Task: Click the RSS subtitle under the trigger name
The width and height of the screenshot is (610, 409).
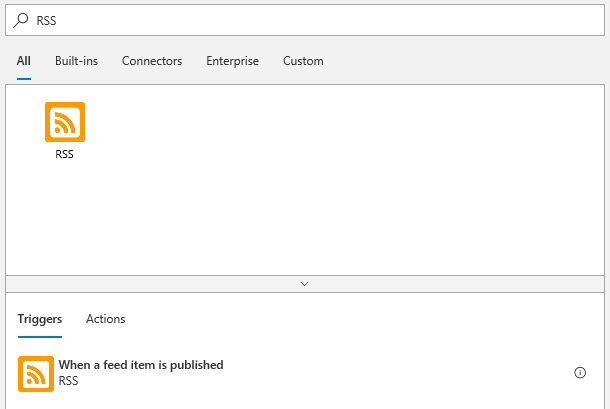Action: (68, 381)
